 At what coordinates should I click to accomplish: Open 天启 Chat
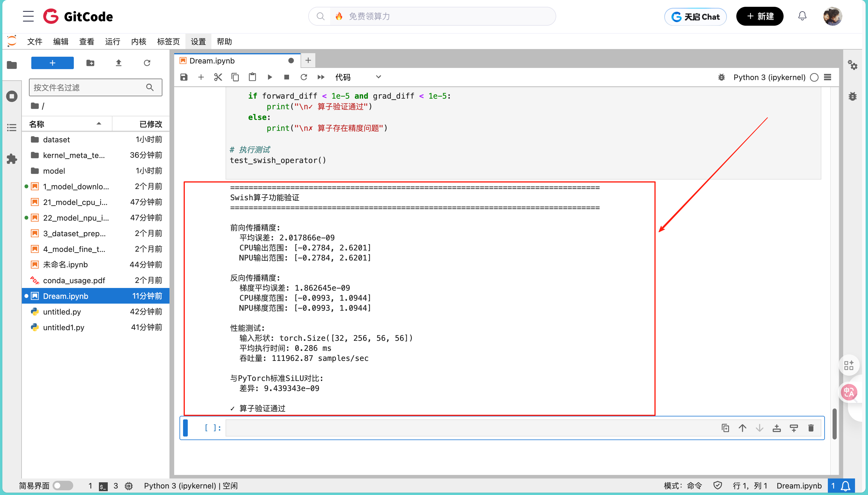click(x=695, y=16)
